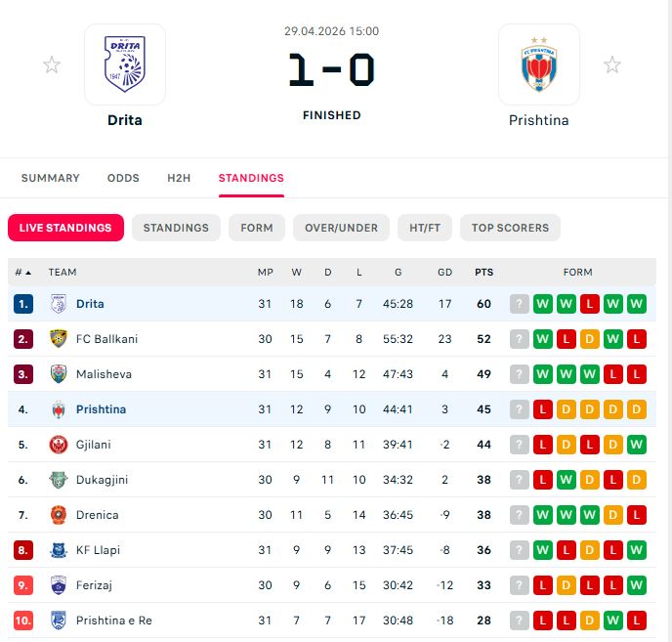Open the H2H tab

179,178
